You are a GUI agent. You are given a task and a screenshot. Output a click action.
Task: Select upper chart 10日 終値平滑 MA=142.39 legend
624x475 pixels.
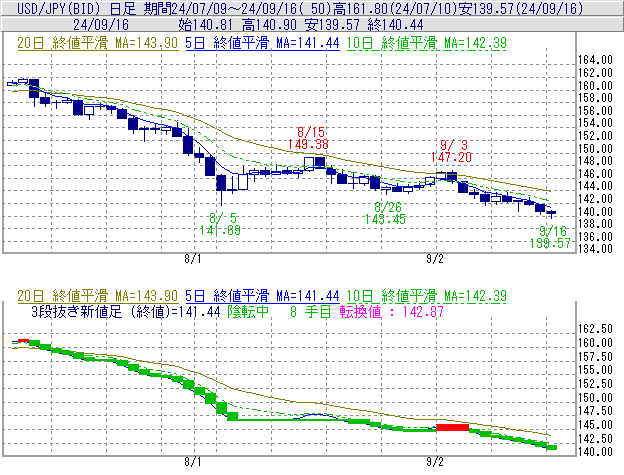point(426,43)
